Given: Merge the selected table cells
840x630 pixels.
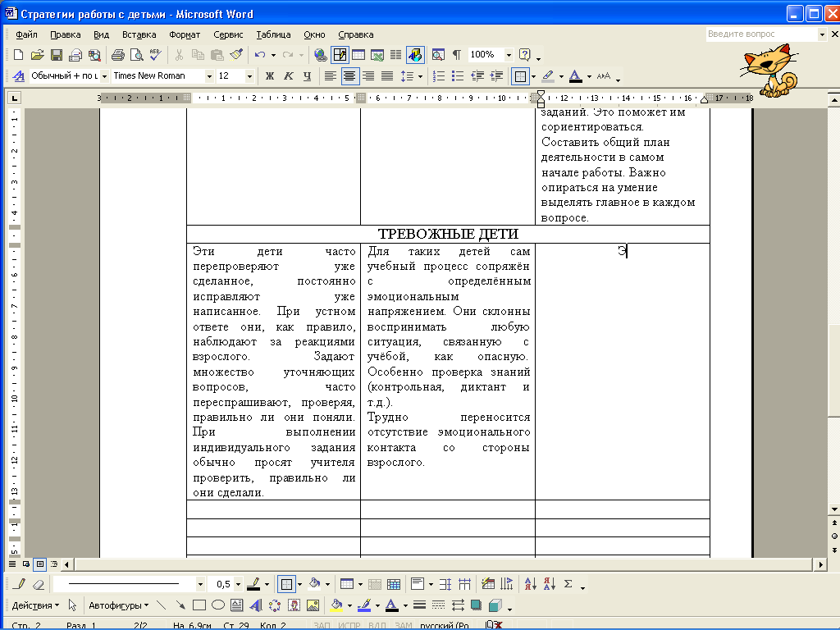Looking at the screenshot, I should pos(375,584).
